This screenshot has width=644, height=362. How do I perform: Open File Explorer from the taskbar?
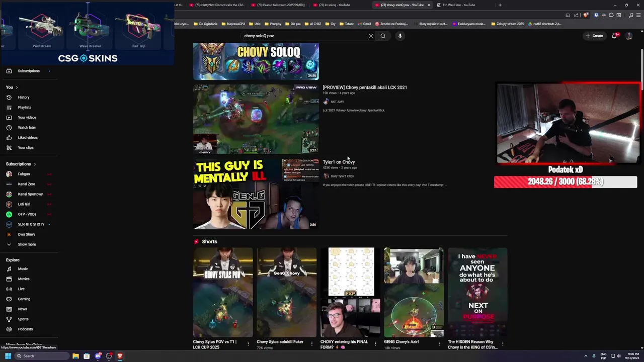75,356
